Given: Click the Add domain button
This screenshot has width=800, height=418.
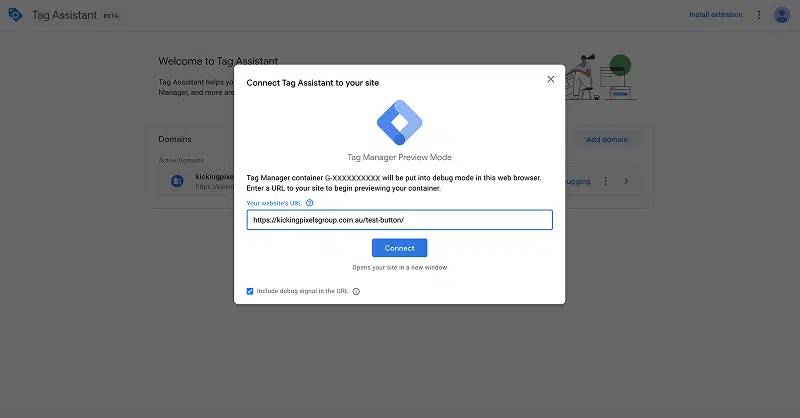Looking at the screenshot, I should (x=607, y=139).
